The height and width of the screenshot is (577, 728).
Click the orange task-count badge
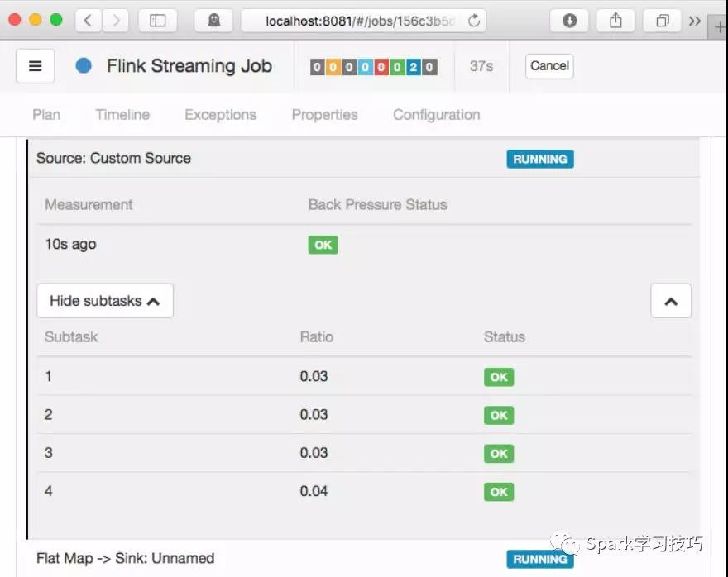pyautogui.click(x=333, y=67)
